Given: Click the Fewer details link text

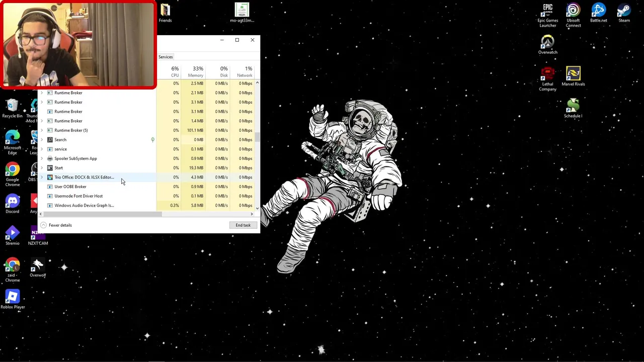Looking at the screenshot, I should 60,225.
